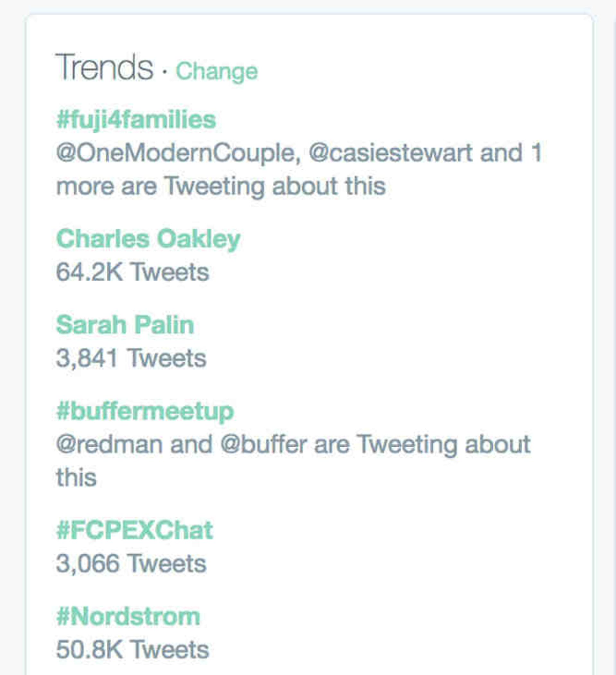616x675 pixels.
Task: Open the Sarah Palin trend
Action: tap(125, 325)
